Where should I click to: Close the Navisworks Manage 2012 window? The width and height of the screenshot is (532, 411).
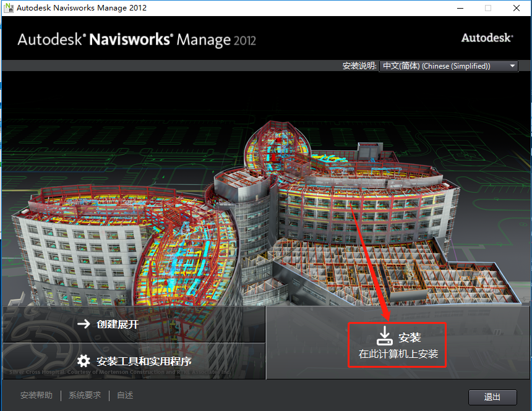[x=517, y=8]
